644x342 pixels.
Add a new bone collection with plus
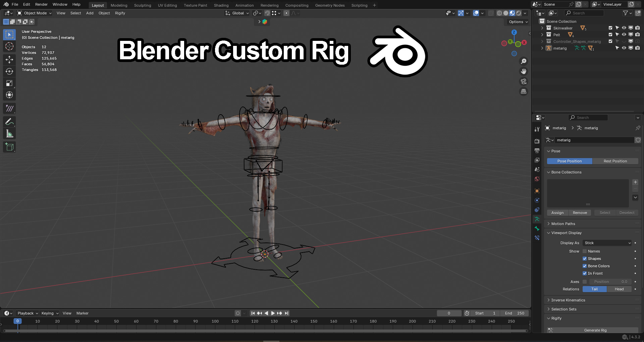635,182
